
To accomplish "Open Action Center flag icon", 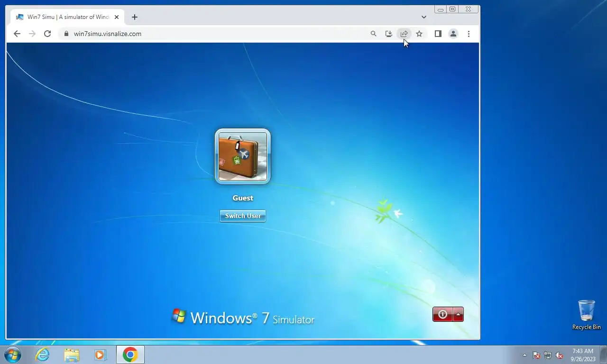I will pyautogui.click(x=536, y=355).
